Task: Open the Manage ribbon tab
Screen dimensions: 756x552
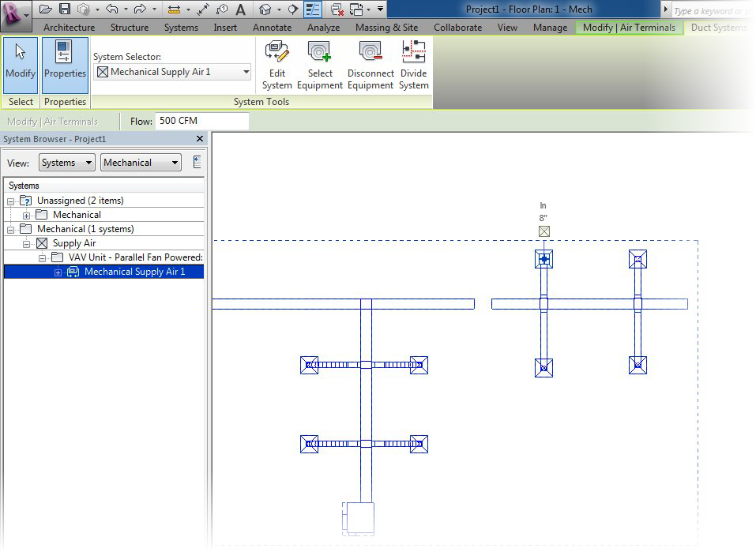Action: 550,28
